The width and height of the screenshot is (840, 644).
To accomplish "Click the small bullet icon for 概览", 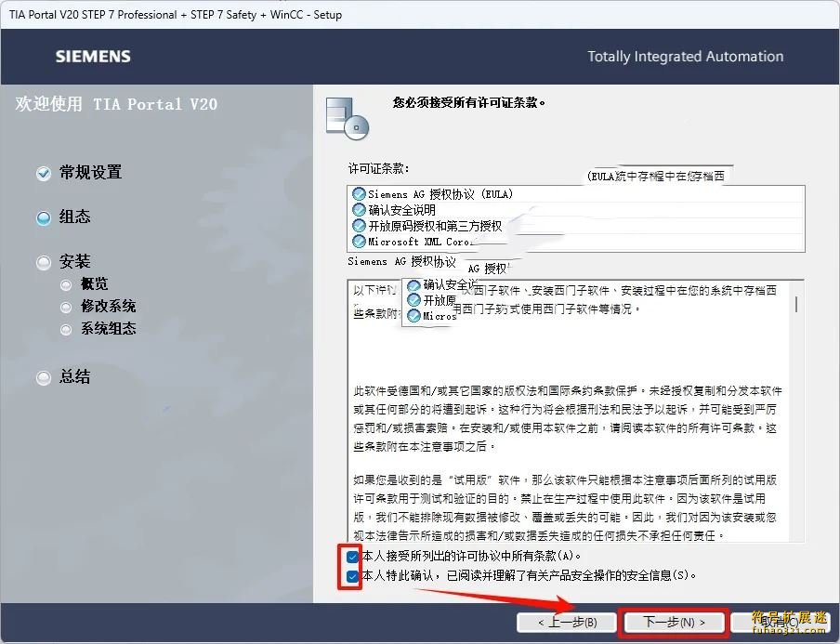I will click(x=66, y=285).
